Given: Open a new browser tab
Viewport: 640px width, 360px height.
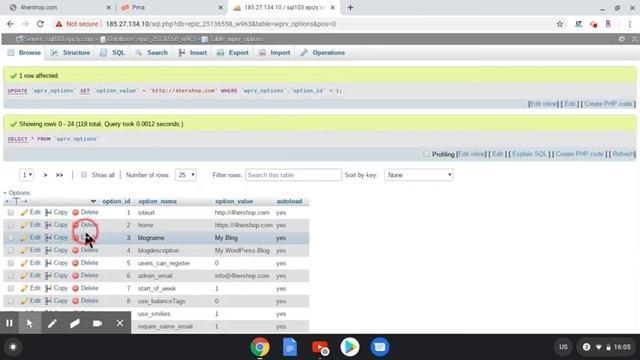Looking at the screenshot, I should [350, 7].
